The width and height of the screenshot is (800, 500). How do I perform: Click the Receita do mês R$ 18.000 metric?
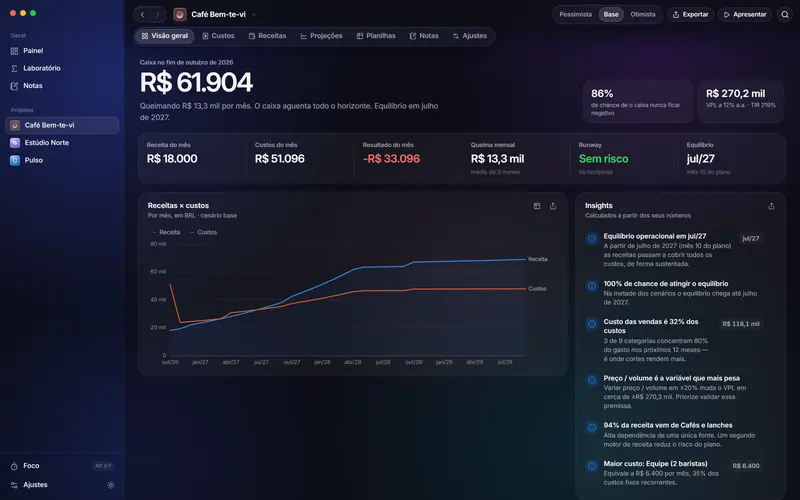(x=192, y=158)
